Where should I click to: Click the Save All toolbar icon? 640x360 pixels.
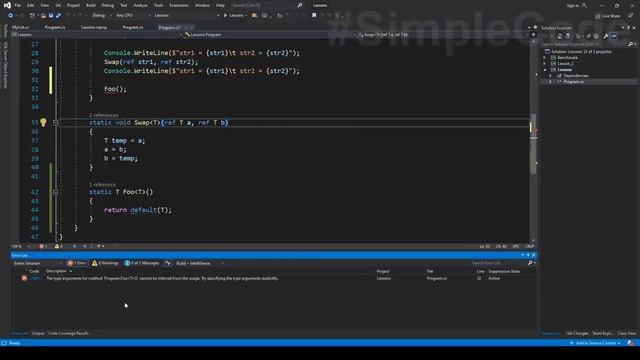pos(58,16)
